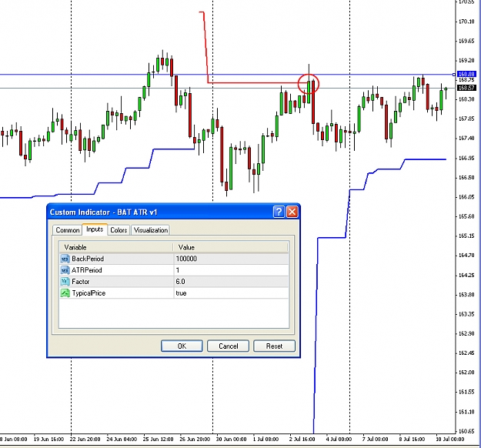481x448 pixels.
Task: Click the ATRPeriod integer type icon
Action: 65,270
